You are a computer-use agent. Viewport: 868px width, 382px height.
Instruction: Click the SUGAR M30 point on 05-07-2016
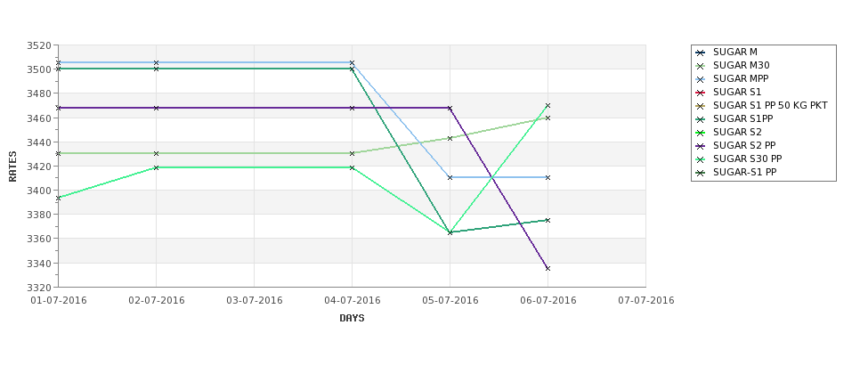(x=450, y=138)
